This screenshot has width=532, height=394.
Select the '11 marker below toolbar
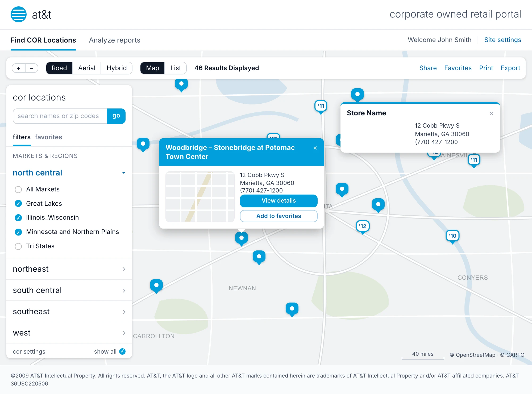pos(321,107)
